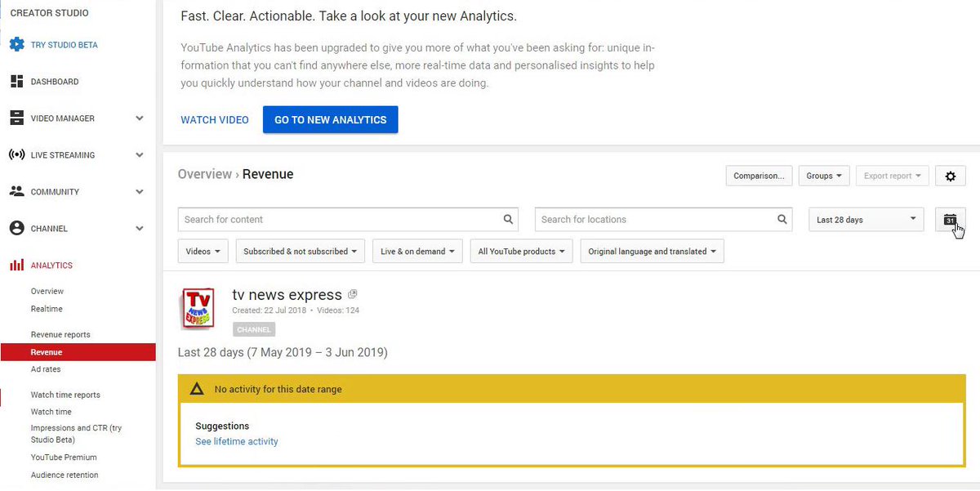Open the Videos filter dropdown
The height and width of the screenshot is (491, 980).
(x=203, y=252)
